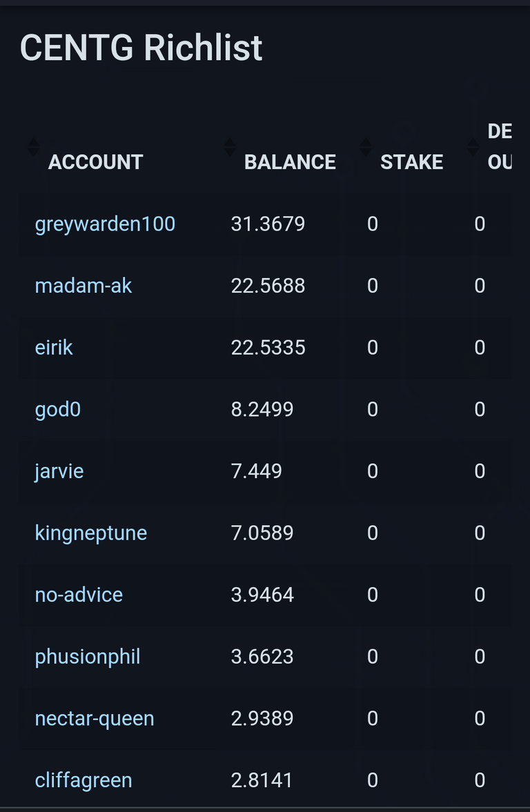This screenshot has height=812, width=530.
Task: Sort by Account column arrow icon
Action: pos(33,147)
